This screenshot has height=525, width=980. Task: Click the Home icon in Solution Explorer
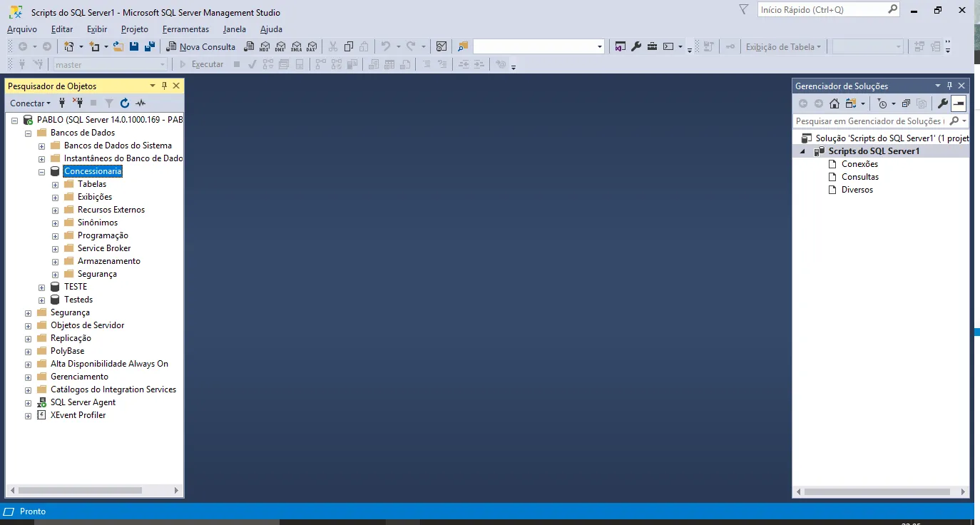click(834, 103)
